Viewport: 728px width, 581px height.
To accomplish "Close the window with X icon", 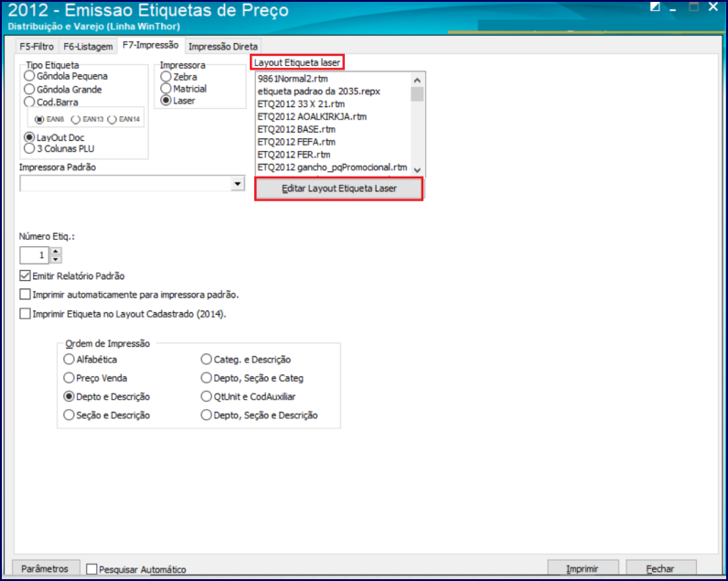I will 713,7.
